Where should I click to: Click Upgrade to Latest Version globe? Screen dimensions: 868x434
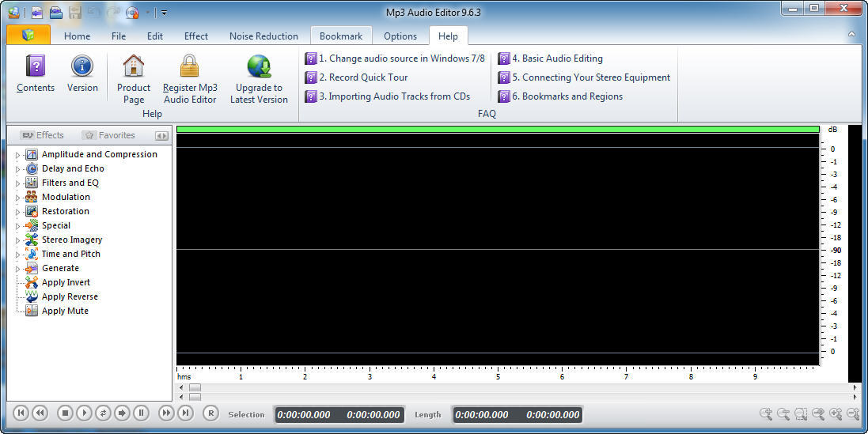tap(259, 66)
